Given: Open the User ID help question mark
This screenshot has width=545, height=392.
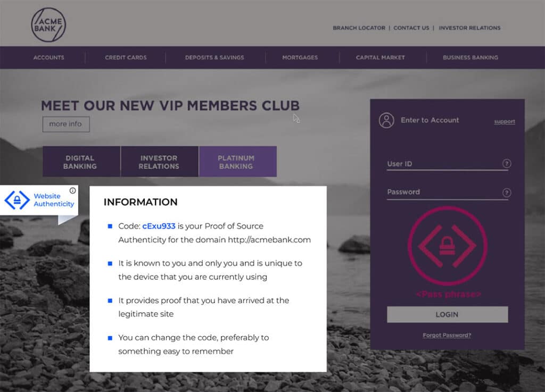Looking at the screenshot, I should [x=507, y=163].
